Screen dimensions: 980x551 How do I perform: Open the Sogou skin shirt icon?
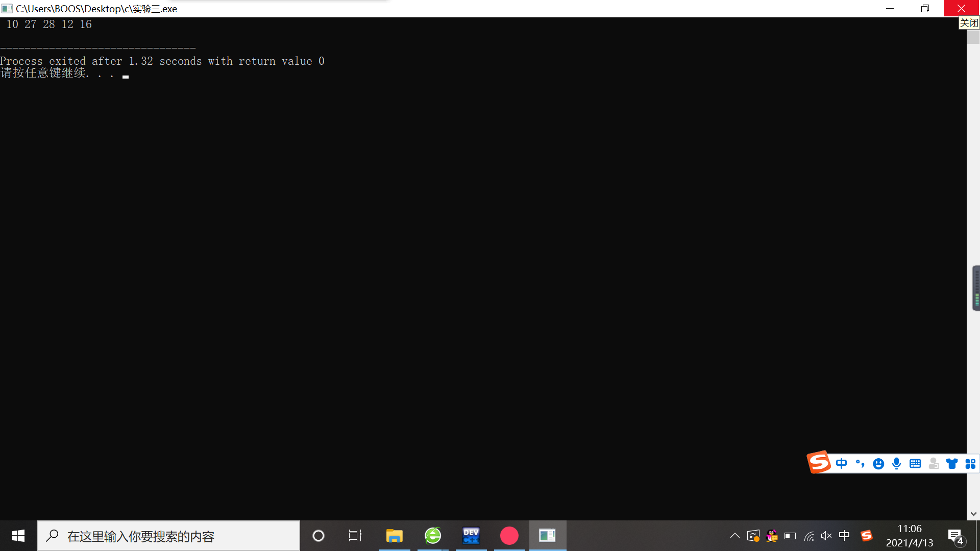click(951, 463)
